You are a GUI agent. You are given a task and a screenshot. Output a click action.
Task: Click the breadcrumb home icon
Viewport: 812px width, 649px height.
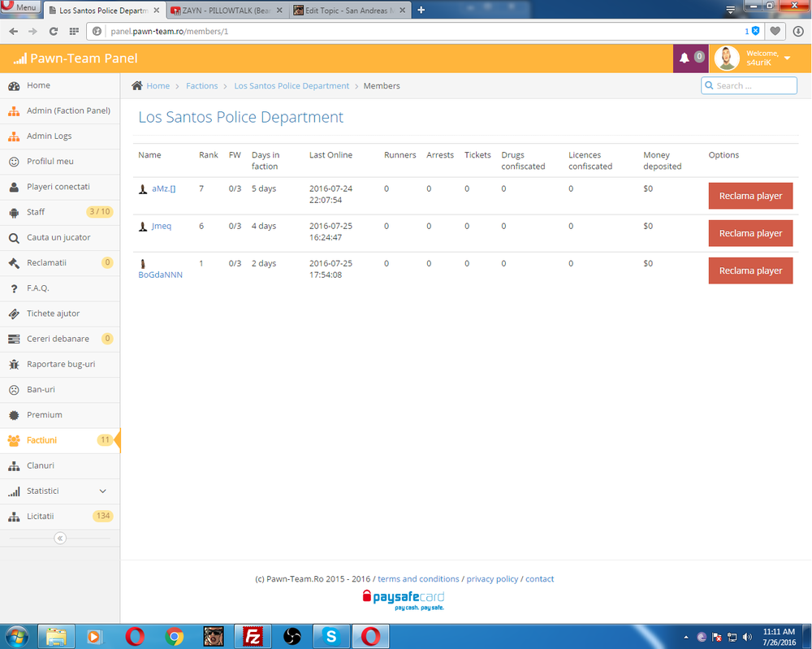pyautogui.click(x=136, y=85)
